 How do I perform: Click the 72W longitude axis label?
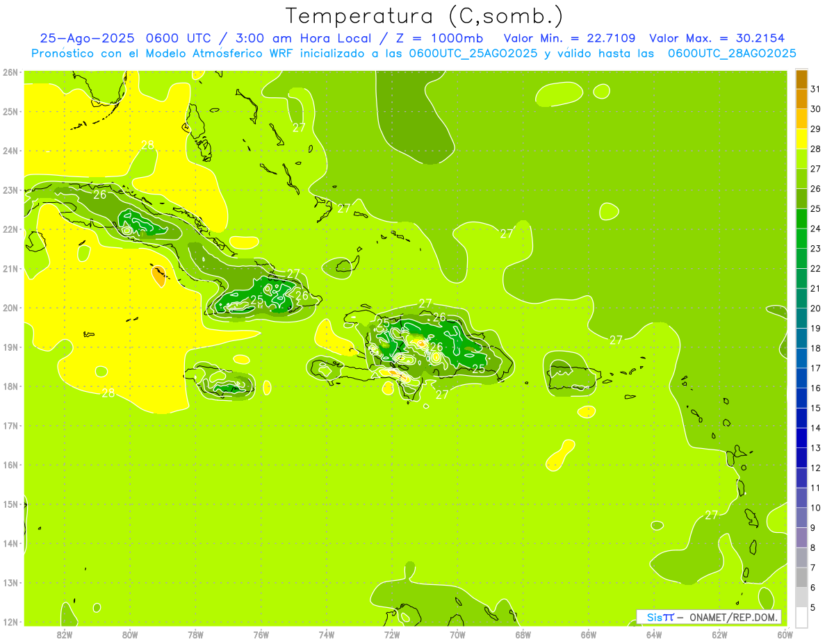[392, 634]
